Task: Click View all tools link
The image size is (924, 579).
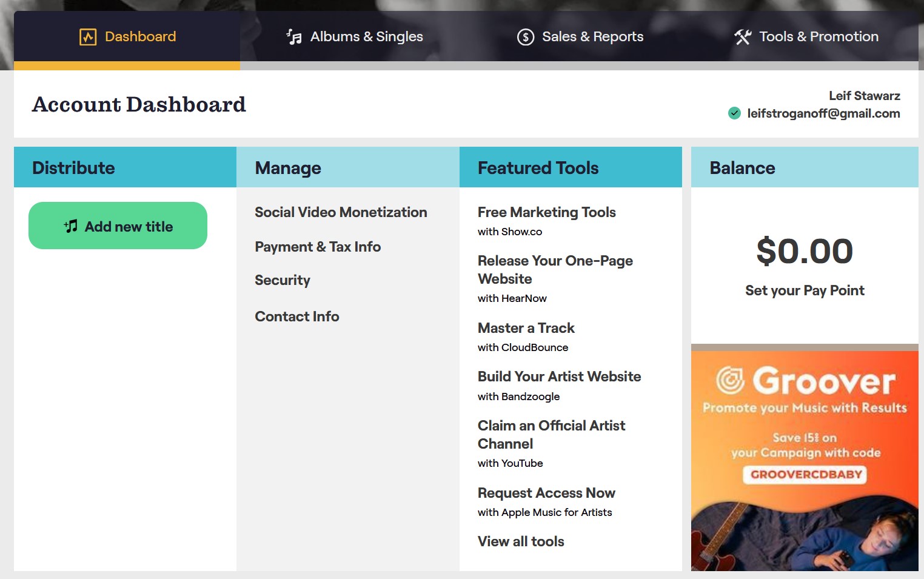Action: [521, 541]
